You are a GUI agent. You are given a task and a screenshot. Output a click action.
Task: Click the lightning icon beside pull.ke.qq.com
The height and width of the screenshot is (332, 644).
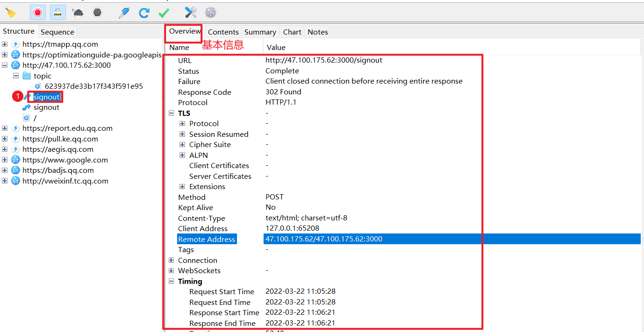point(15,139)
